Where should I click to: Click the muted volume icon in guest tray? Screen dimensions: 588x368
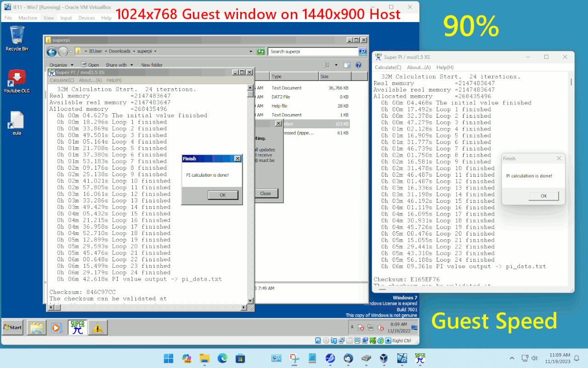[x=380, y=328]
